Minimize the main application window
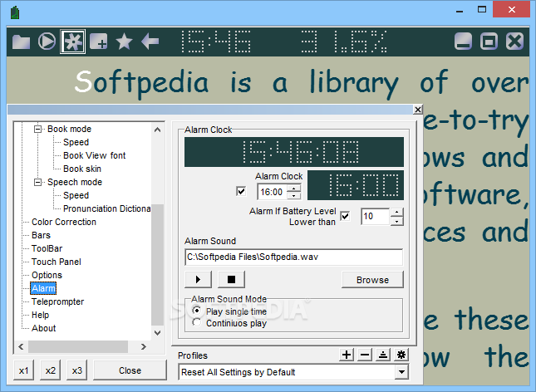Viewport: 536px width, 392px height. tap(460, 10)
